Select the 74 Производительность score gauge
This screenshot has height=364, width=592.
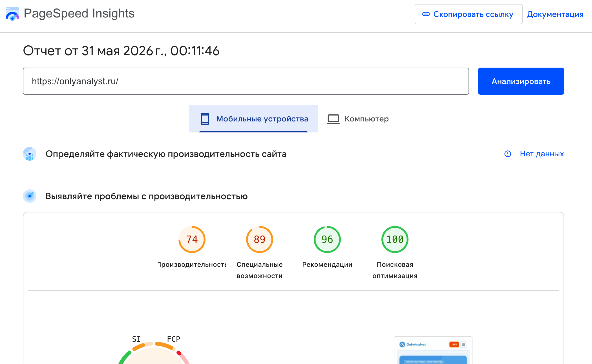tap(192, 239)
